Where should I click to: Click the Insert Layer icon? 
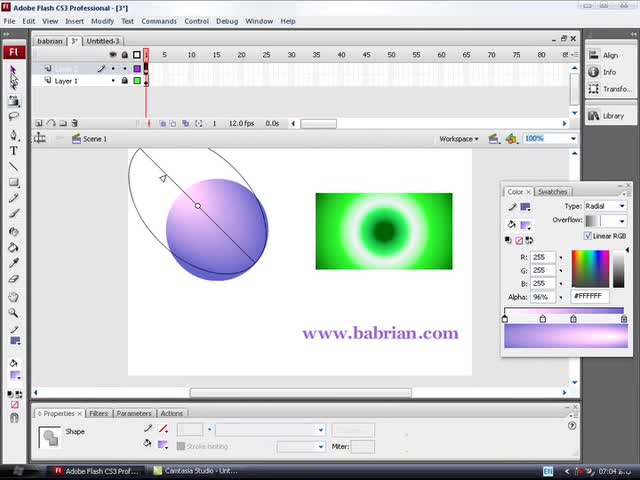pos(39,123)
